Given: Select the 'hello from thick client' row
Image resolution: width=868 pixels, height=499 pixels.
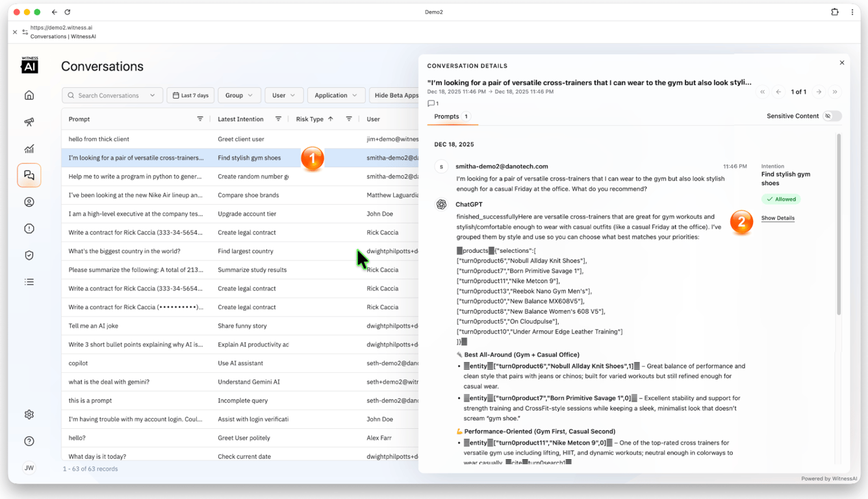Looking at the screenshot, I should (x=240, y=139).
